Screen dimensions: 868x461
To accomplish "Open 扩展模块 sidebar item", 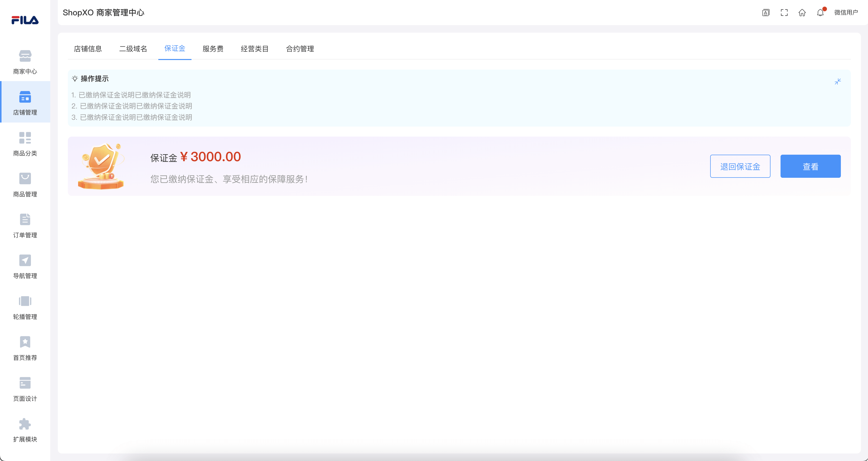I will point(25,430).
